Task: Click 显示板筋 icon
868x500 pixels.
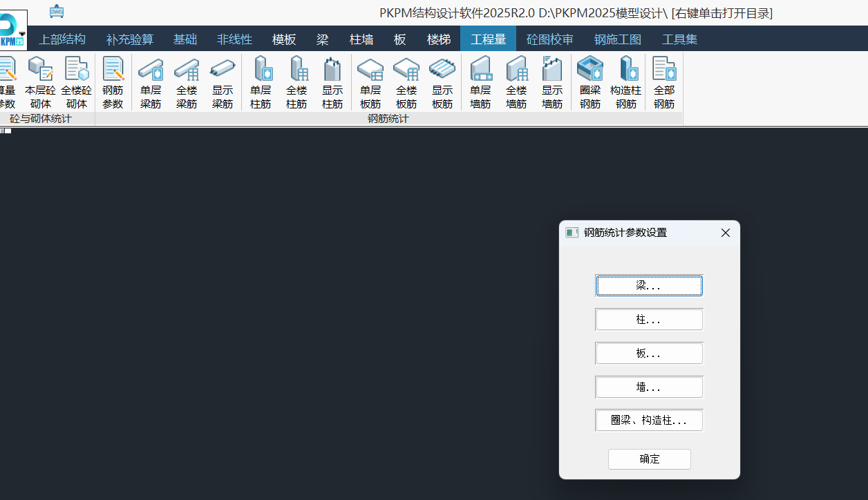Action: [442, 82]
